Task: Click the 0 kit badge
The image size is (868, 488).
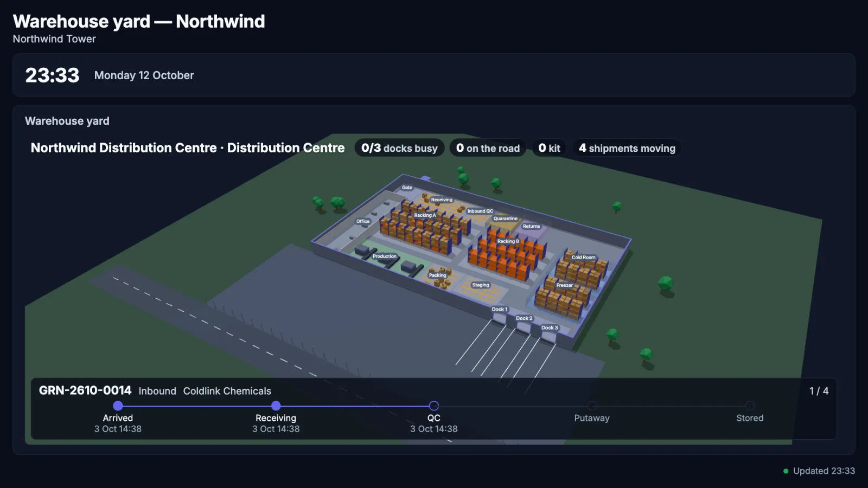Action: click(549, 148)
